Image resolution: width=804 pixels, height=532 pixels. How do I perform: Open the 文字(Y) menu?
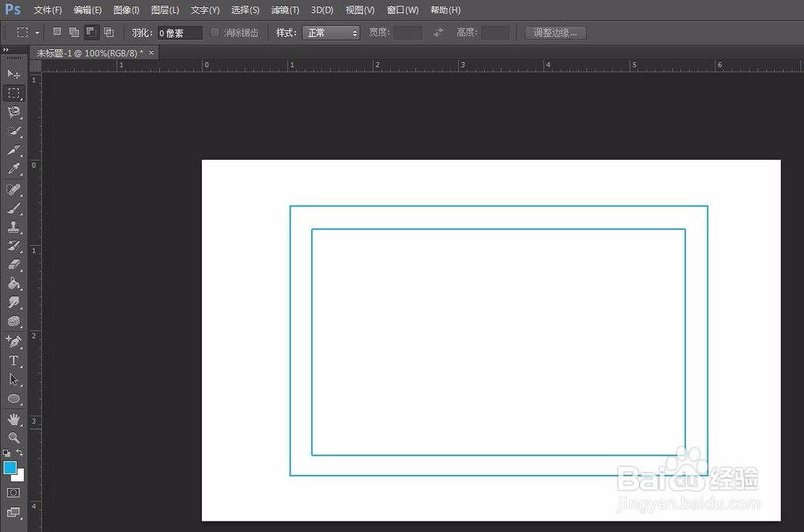click(x=205, y=10)
